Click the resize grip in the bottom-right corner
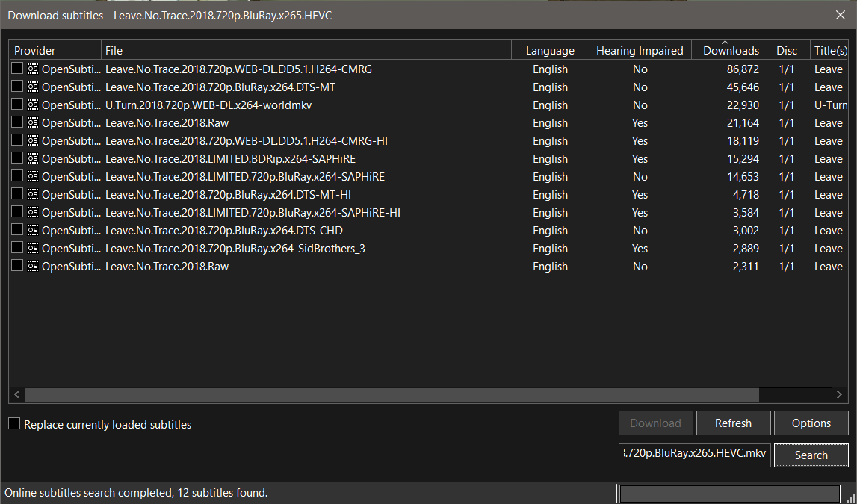This screenshot has height=504, width=857. [x=852, y=499]
